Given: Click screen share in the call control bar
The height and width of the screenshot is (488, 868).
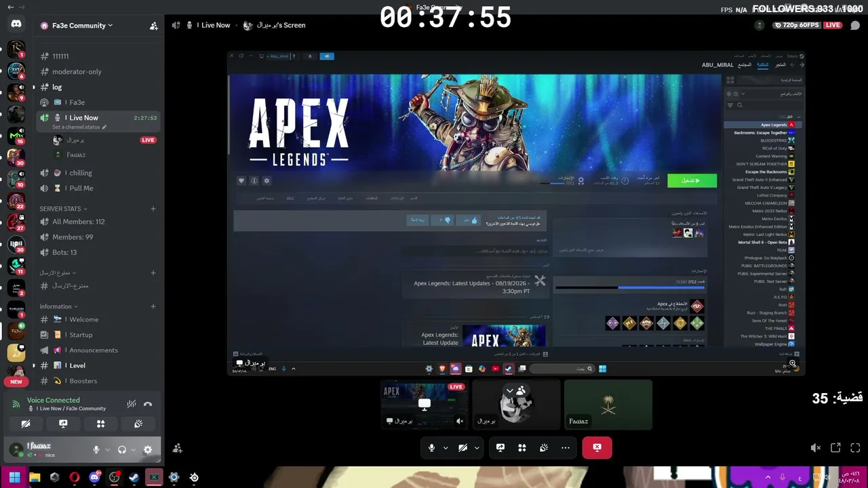Looking at the screenshot, I should tap(500, 447).
